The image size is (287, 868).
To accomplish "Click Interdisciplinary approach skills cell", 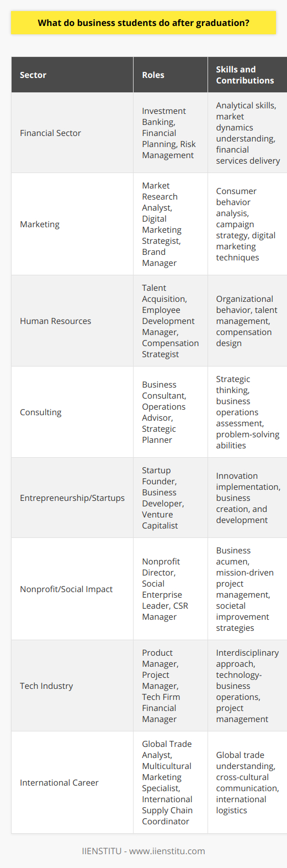I will pyautogui.click(x=247, y=686).
